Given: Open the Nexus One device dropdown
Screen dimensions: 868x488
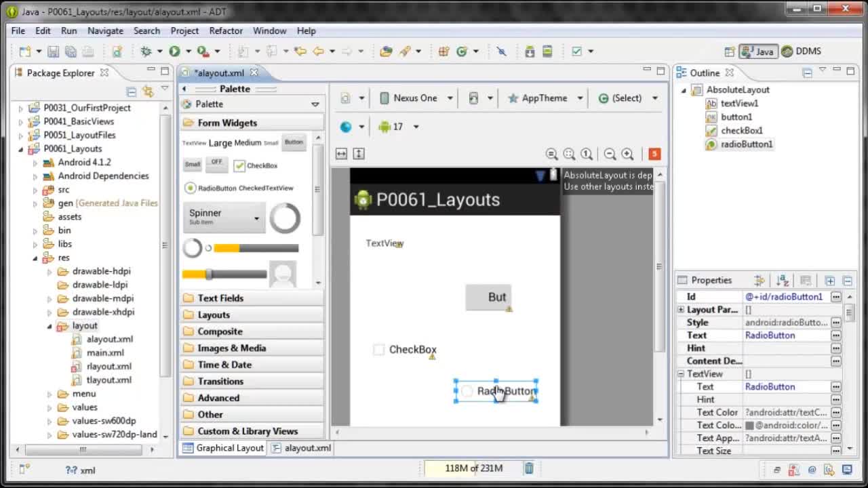Looking at the screenshot, I should pyautogui.click(x=416, y=98).
